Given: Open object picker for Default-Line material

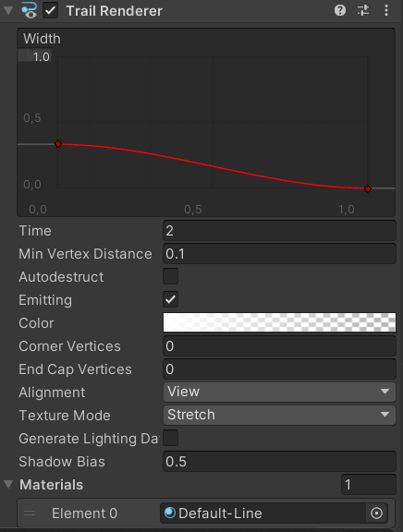Looking at the screenshot, I should point(376,513).
